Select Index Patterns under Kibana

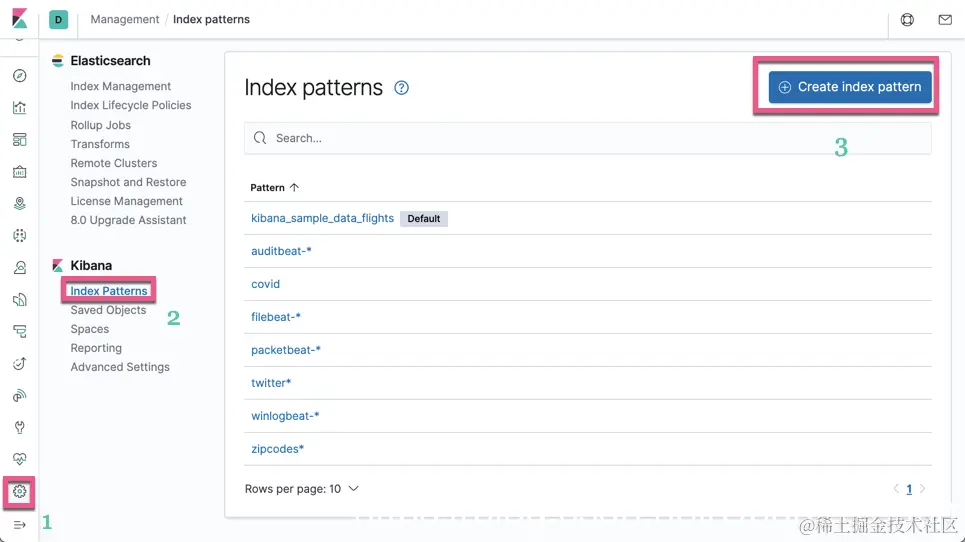coord(109,290)
